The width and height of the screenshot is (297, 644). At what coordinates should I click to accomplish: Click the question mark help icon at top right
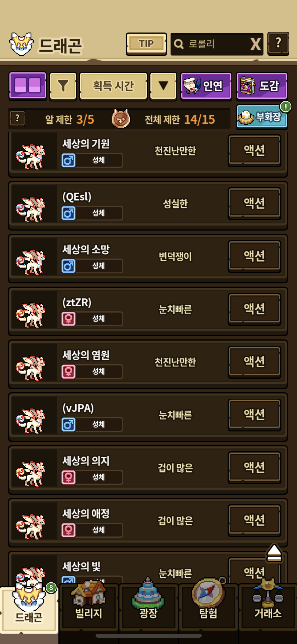point(278,44)
